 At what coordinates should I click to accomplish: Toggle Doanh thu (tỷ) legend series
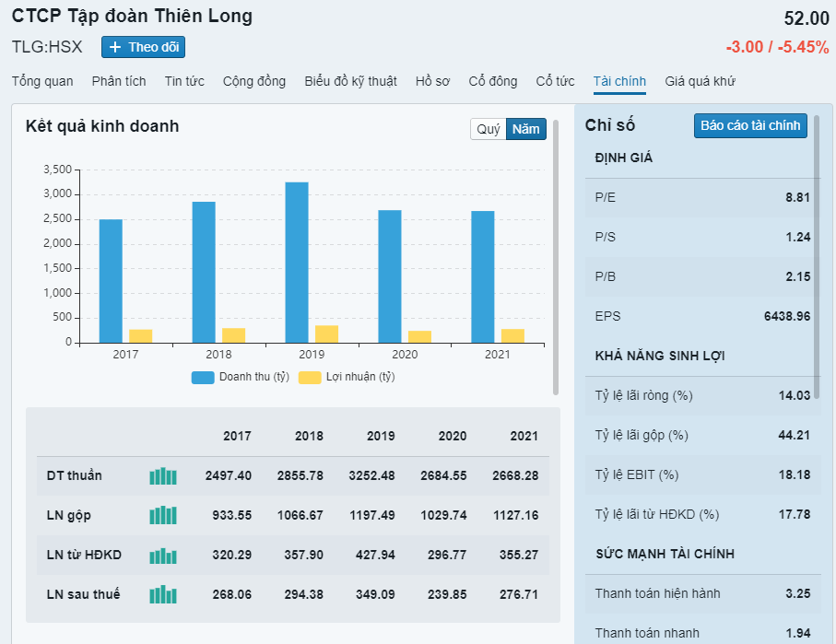[x=241, y=377]
